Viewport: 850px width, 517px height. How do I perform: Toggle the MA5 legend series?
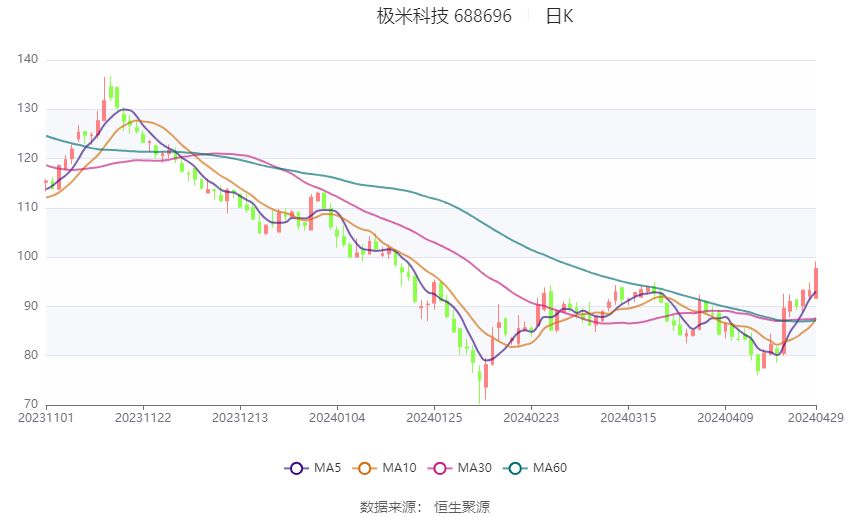313,468
